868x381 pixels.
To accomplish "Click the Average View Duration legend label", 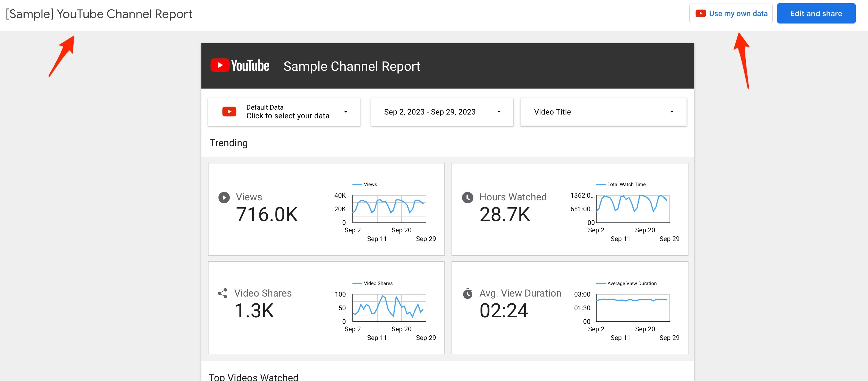I will [x=632, y=283].
